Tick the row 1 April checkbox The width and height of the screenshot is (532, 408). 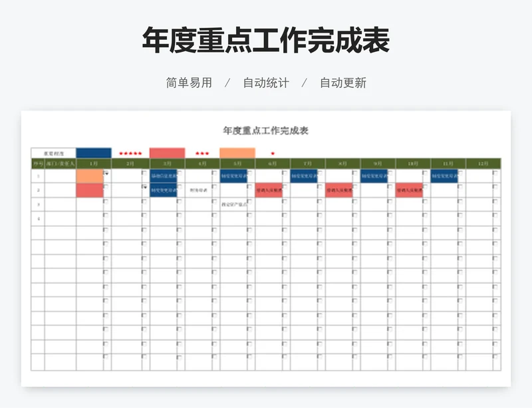click(x=214, y=173)
